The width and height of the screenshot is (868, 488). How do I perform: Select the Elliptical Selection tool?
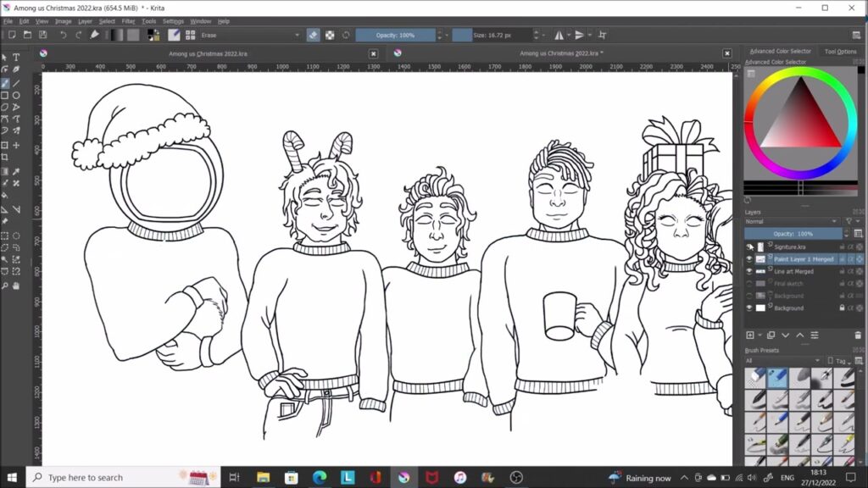click(x=16, y=236)
